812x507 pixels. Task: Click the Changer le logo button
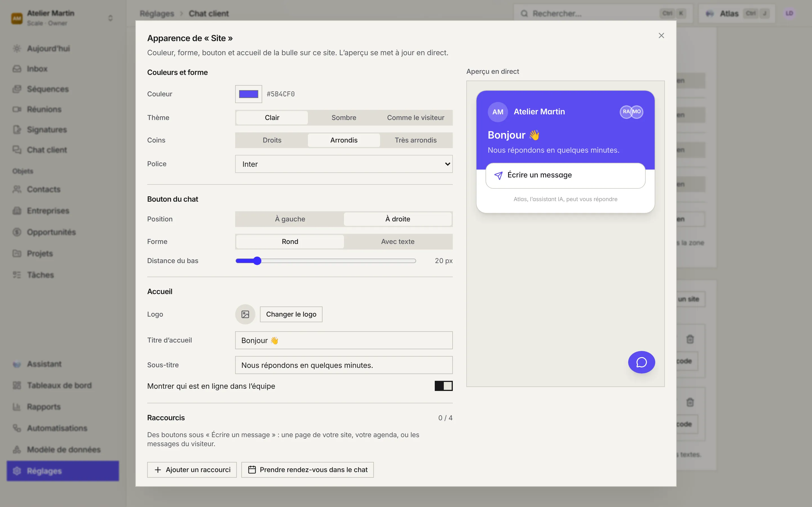(291, 314)
